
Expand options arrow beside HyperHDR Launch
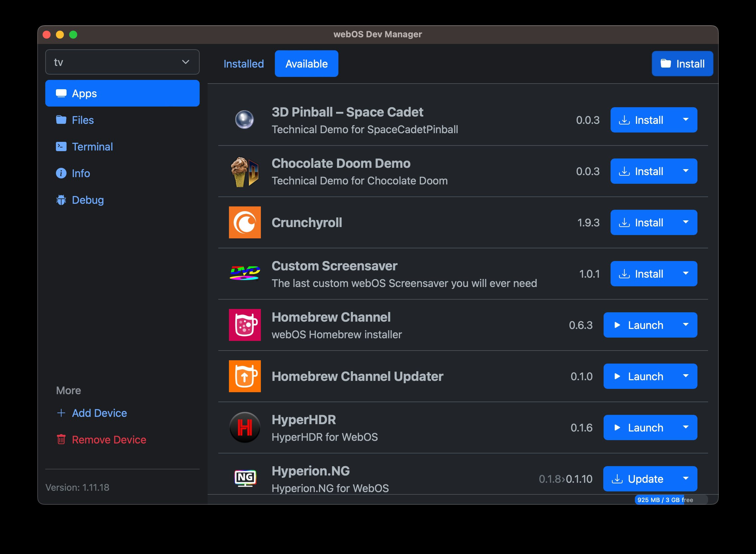coord(686,427)
